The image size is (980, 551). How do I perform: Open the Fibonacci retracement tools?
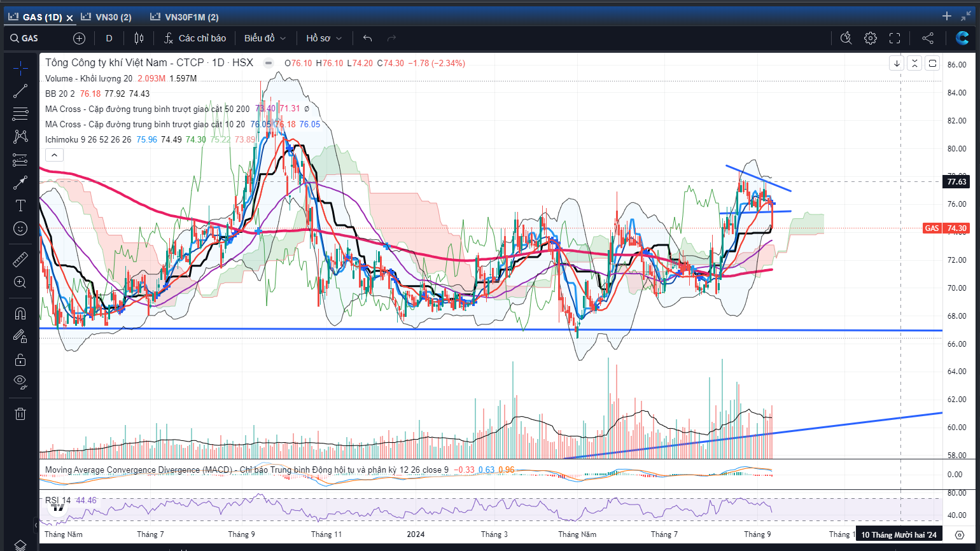pyautogui.click(x=20, y=114)
